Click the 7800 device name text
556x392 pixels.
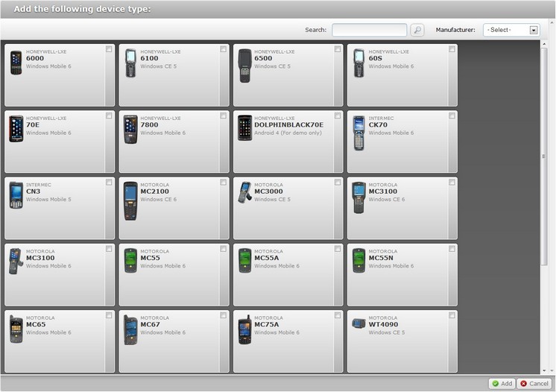coord(149,124)
